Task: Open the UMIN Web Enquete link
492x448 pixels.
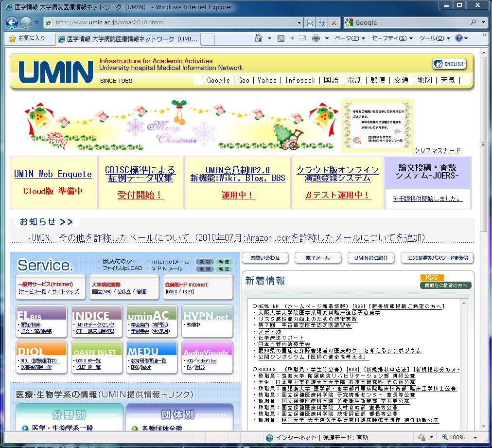Action: 53,174
